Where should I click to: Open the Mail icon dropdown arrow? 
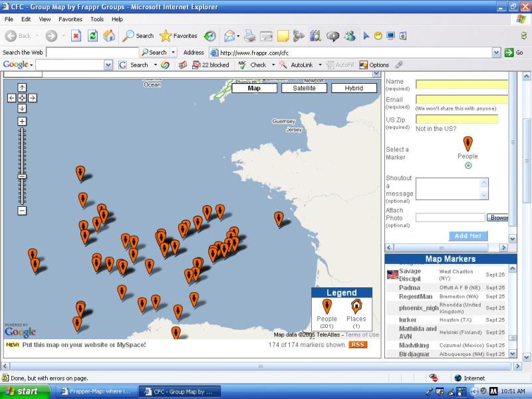point(238,36)
